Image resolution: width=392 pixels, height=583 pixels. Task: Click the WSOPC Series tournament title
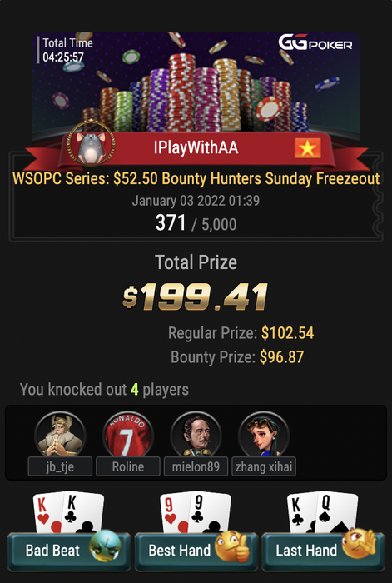click(x=196, y=179)
